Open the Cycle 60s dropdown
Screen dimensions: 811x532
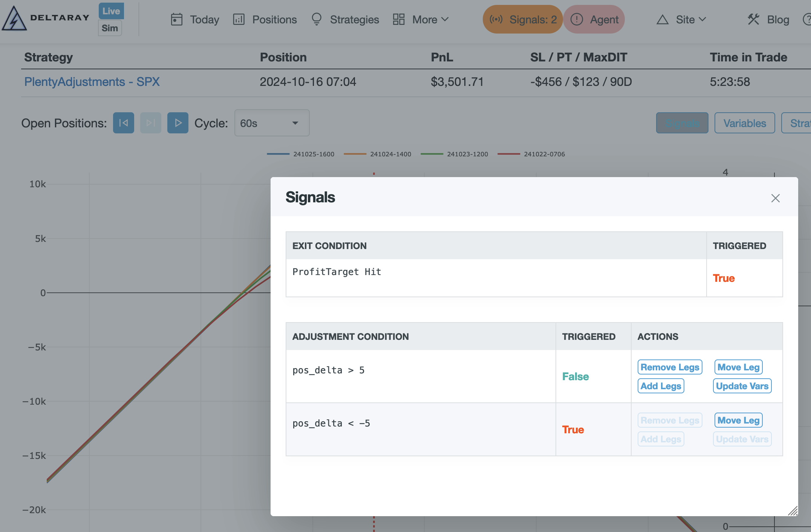[x=272, y=123]
